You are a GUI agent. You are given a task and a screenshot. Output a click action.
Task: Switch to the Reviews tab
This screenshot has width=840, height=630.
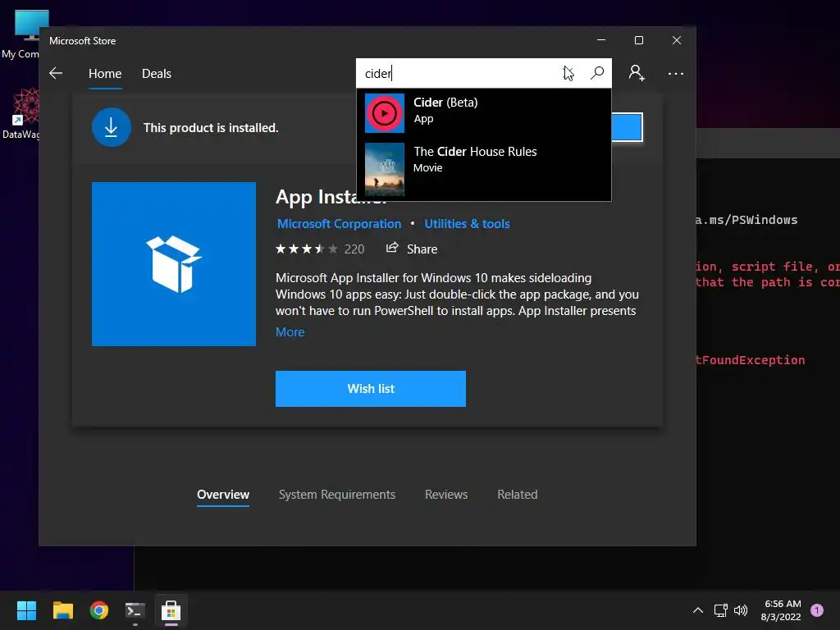[446, 495]
